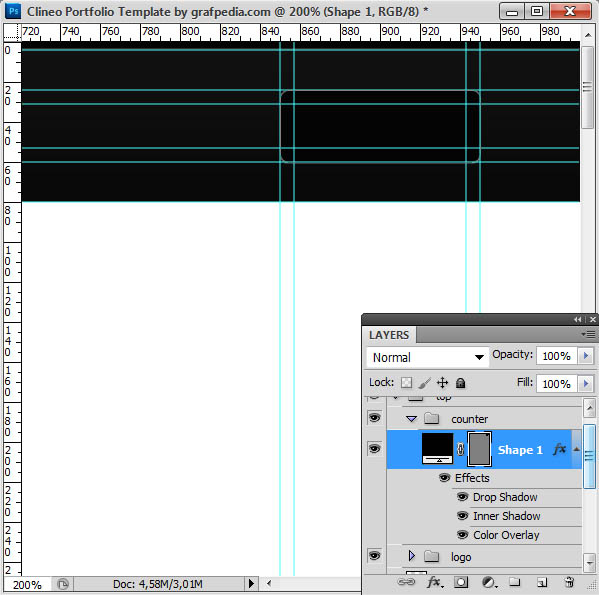Click the ruler origin corner box

click(12, 32)
